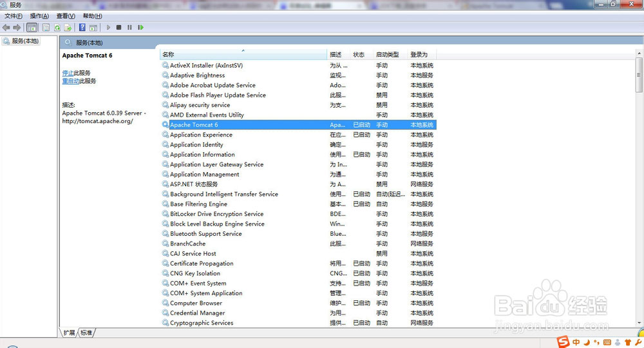This screenshot has height=348, width=644.
Task: Sort by the 名称 column header
Action: 243,54
